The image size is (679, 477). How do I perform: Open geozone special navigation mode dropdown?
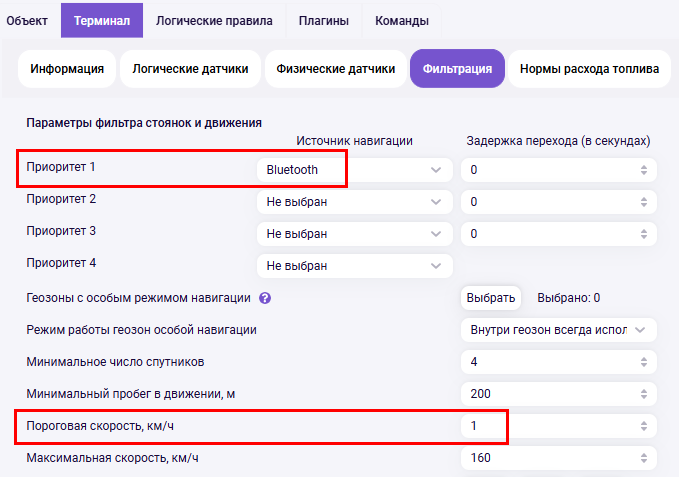pyautogui.click(x=559, y=330)
